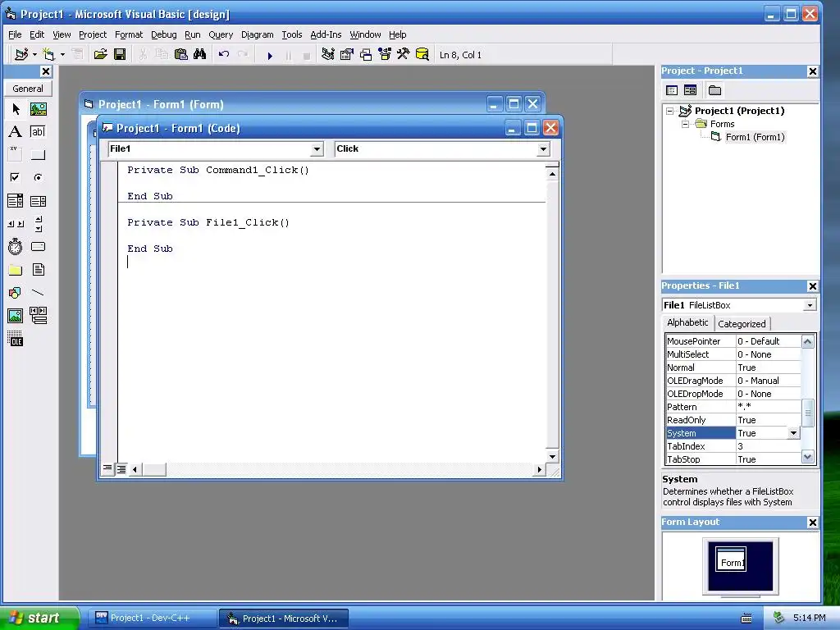The image size is (840, 630).
Task: Select the CheckBox control tool
Action: [x=16, y=177]
